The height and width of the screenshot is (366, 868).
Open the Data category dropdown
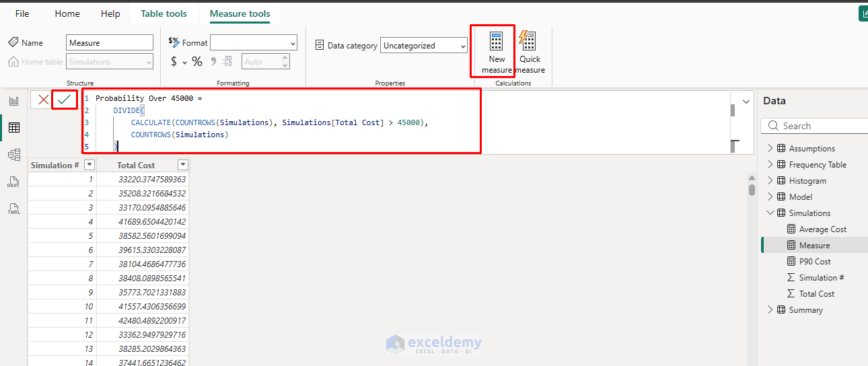point(424,46)
